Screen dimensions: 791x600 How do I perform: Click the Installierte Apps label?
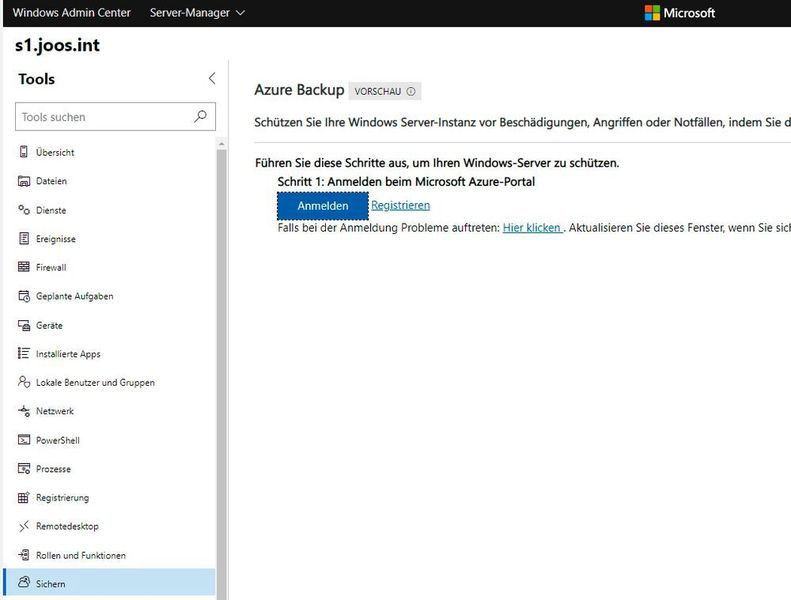(68, 354)
